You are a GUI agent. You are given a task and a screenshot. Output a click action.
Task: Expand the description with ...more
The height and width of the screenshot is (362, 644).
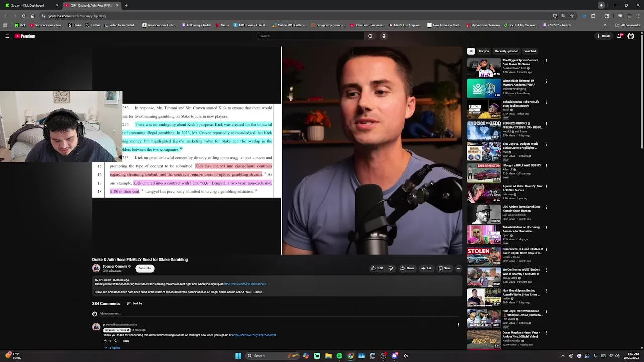click(258, 292)
